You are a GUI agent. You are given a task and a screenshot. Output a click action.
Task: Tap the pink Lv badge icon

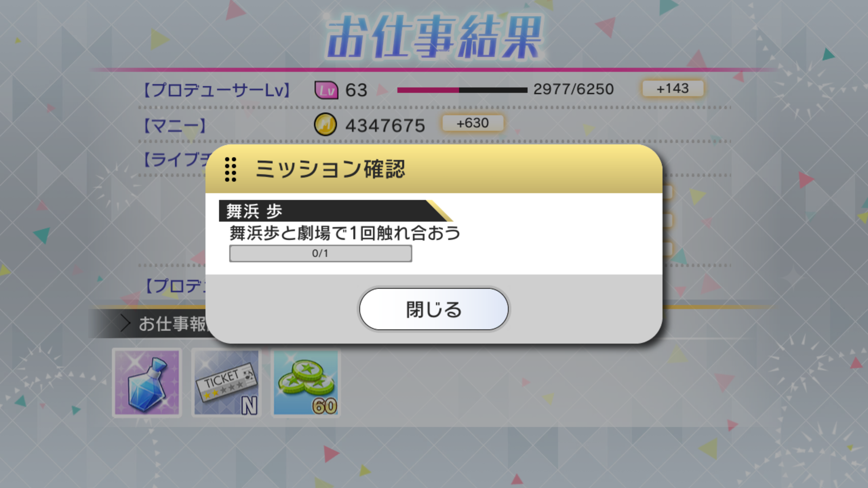(326, 90)
